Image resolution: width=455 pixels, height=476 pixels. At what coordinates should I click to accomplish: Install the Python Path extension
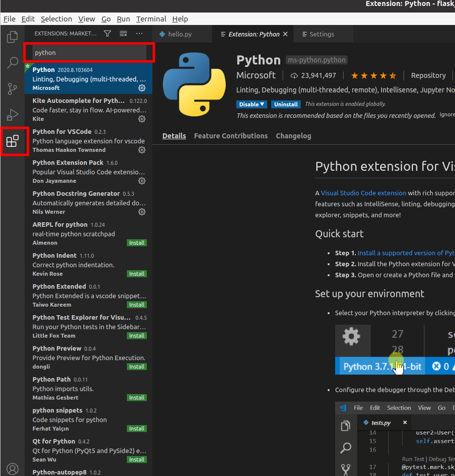click(136, 398)
